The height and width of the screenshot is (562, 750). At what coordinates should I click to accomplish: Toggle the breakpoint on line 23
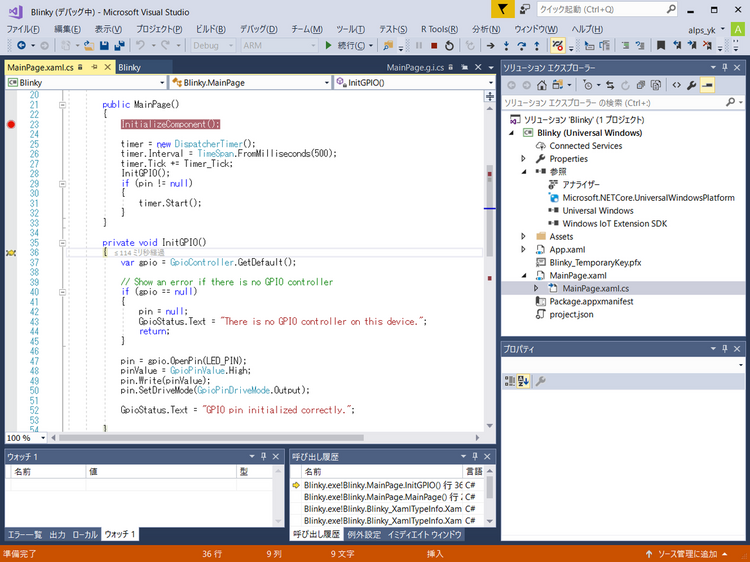click(x=11, y=124)
